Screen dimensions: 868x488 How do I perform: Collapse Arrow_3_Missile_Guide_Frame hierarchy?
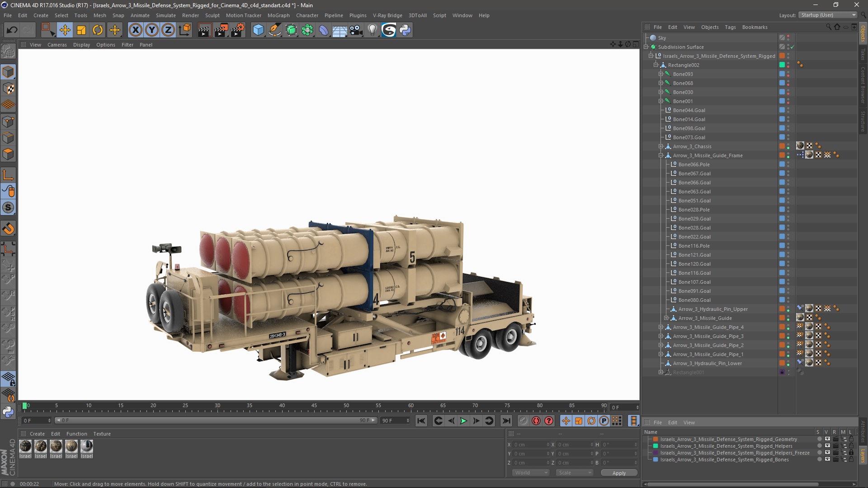661,155
